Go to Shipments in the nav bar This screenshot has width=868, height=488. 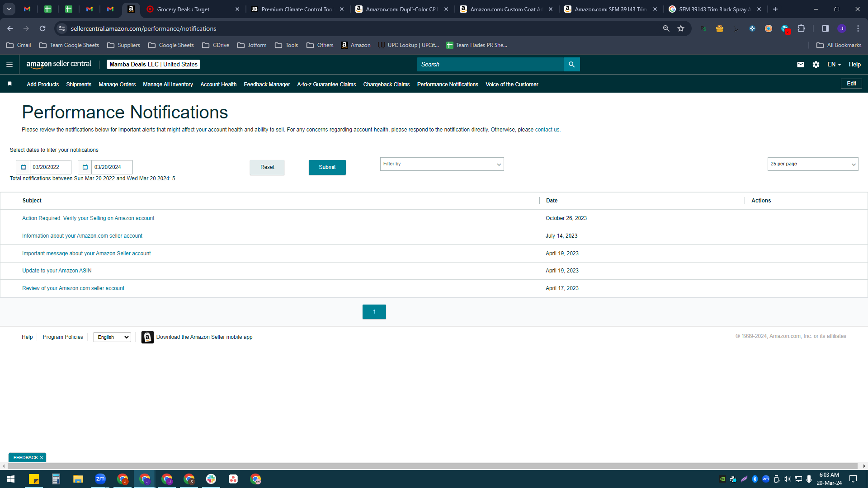tap(79, 84)
